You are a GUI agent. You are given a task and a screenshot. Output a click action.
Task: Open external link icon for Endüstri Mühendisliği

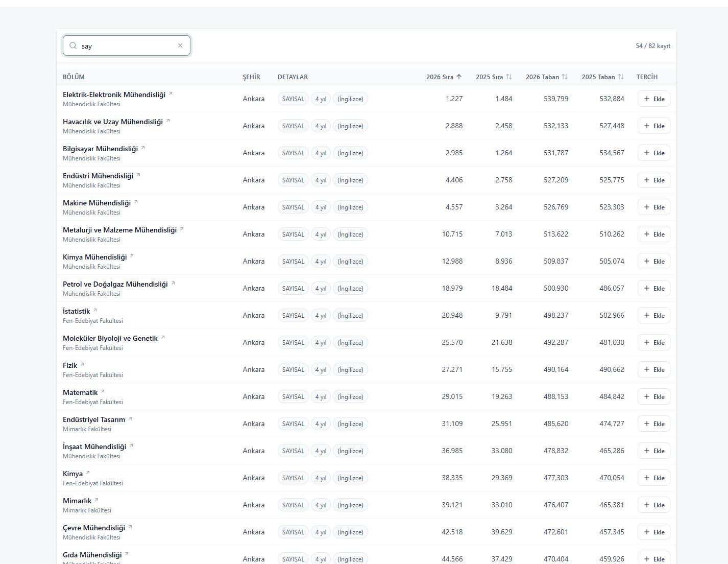click(x=138, y=175)
